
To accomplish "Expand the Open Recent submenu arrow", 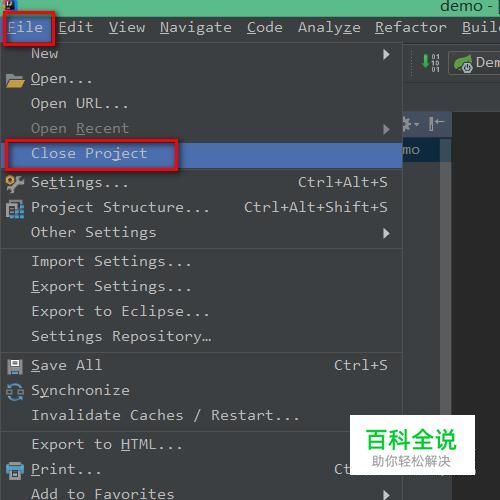I will tap(386, 129).
